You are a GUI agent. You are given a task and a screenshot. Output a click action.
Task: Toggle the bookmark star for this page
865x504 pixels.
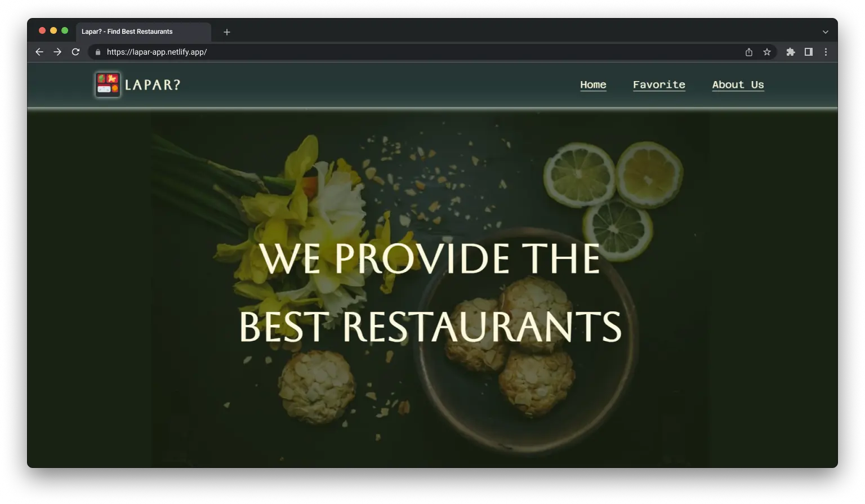[767, 52]
